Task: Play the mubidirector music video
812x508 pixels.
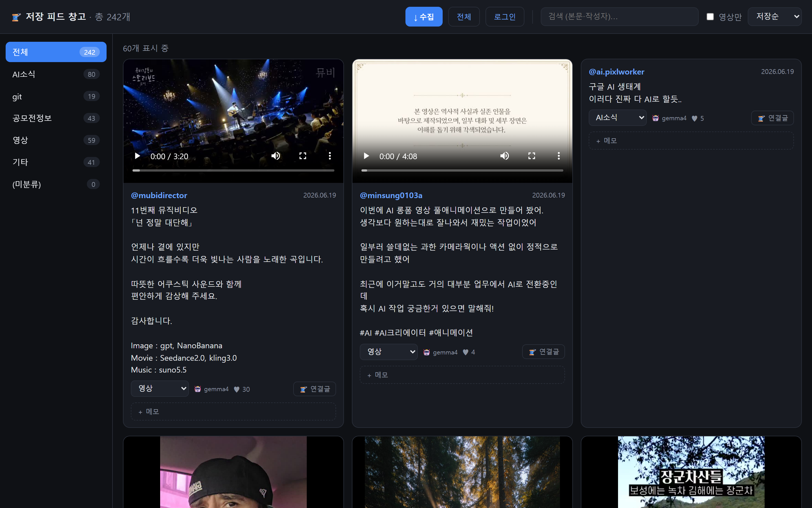Action: click(137, 156)
